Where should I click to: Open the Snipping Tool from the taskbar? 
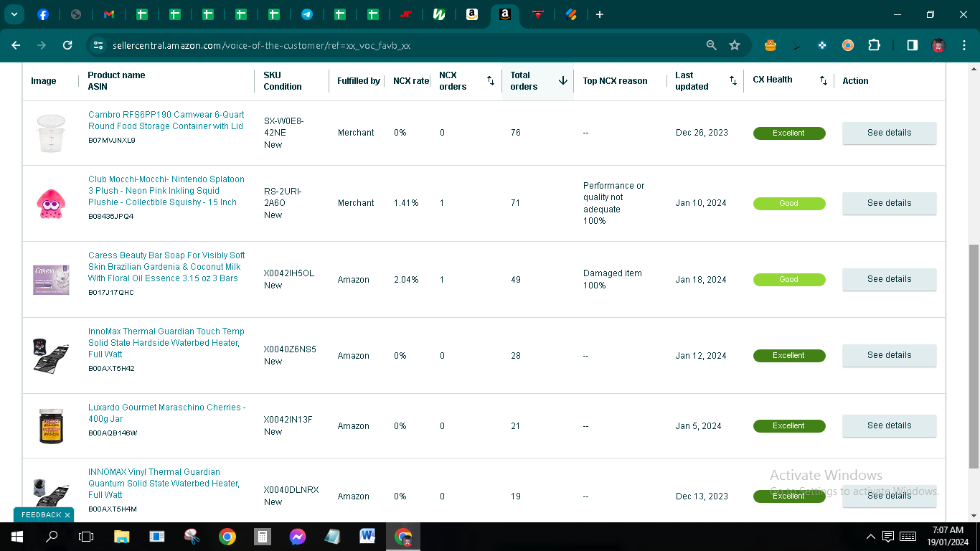pyautogui.click(x=192, y=536)
